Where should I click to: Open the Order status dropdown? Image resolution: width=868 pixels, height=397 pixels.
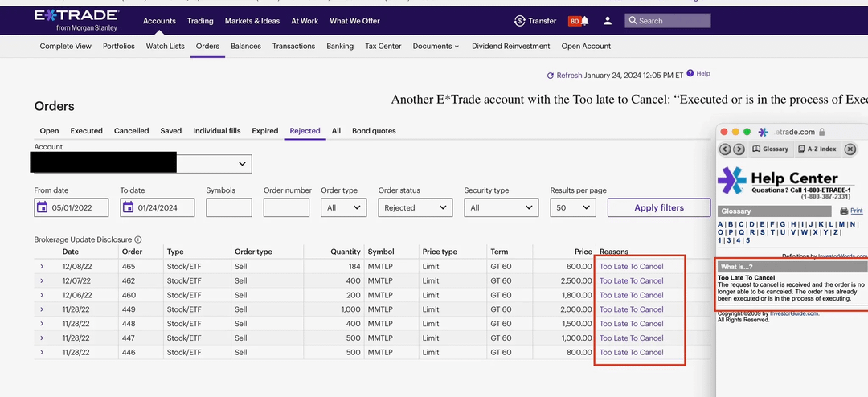point(416,207)
